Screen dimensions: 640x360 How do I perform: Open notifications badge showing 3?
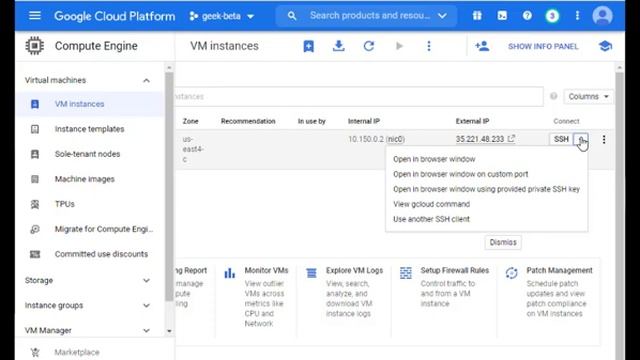(x=552, y=16)
